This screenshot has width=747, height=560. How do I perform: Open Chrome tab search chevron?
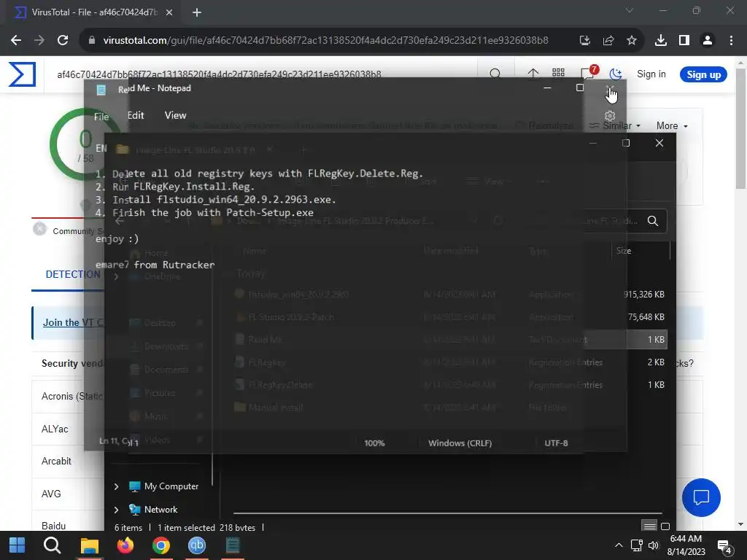[x=630, y=10]
